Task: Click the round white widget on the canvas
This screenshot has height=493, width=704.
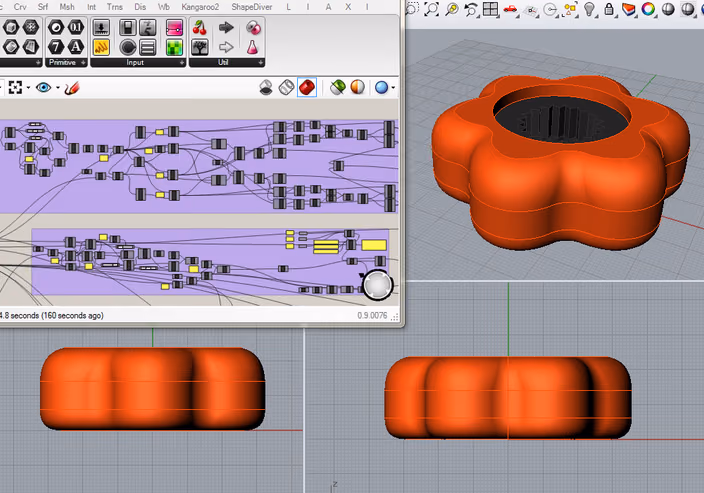Action: (378, 285)
